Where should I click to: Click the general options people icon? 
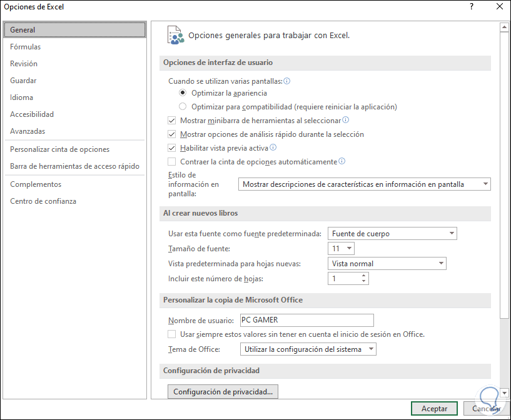(175, 35)
